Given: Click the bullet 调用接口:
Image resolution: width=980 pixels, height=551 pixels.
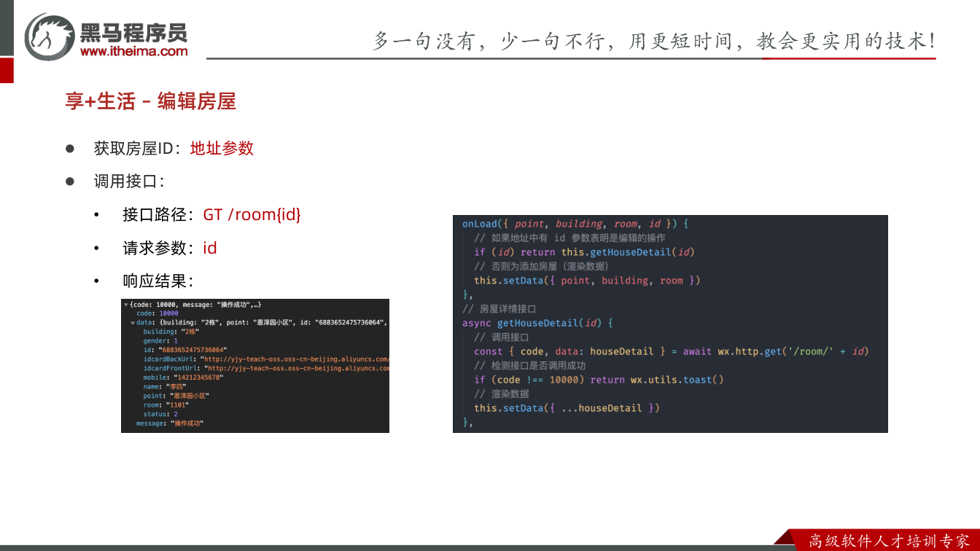Looking at the screenshot, I should click(129, 181).
